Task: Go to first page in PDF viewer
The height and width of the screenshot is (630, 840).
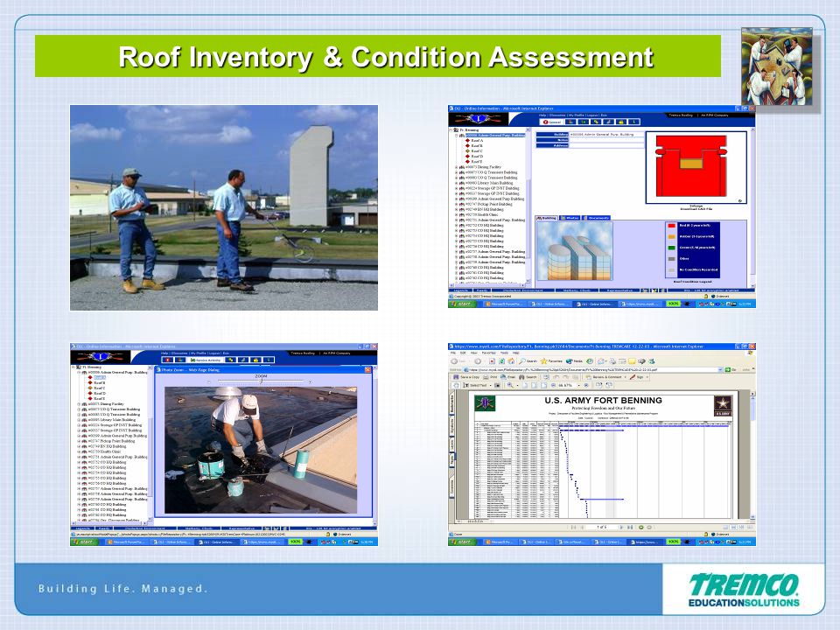Action: tap(572, 528)
